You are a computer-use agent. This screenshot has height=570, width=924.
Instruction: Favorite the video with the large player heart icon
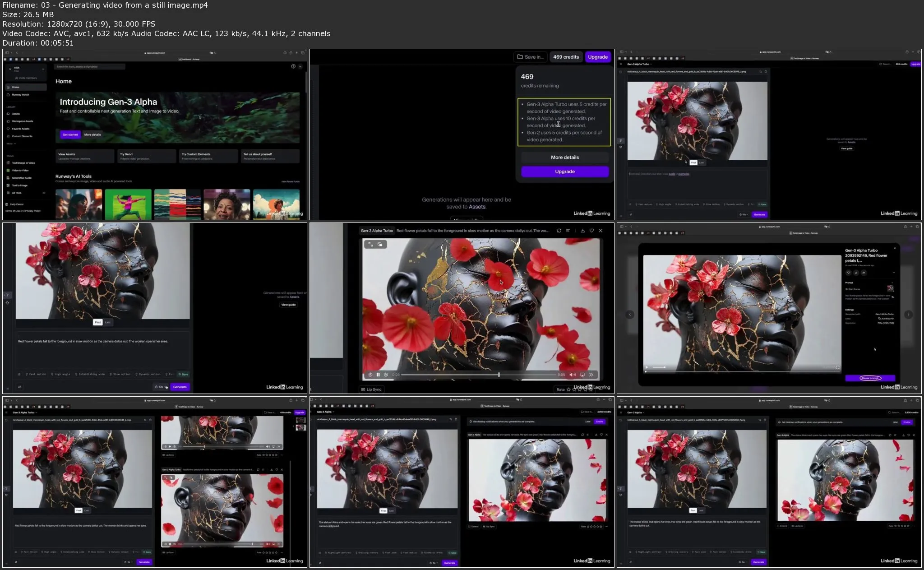[x=591, y=231]
